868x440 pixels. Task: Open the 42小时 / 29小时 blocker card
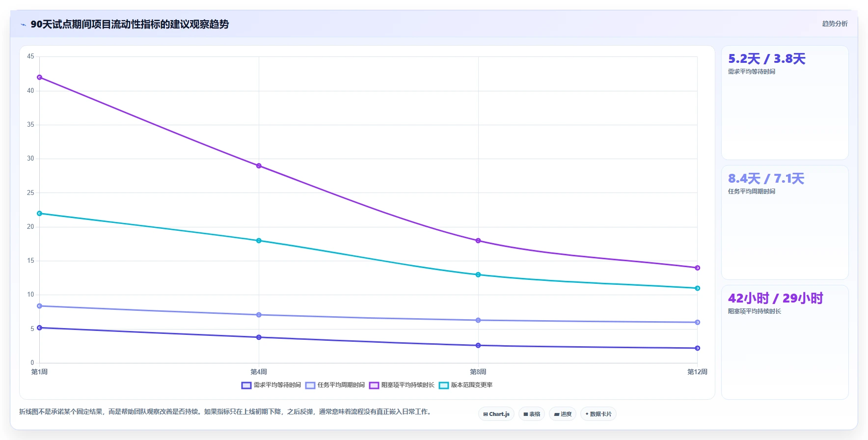[785, 342]
